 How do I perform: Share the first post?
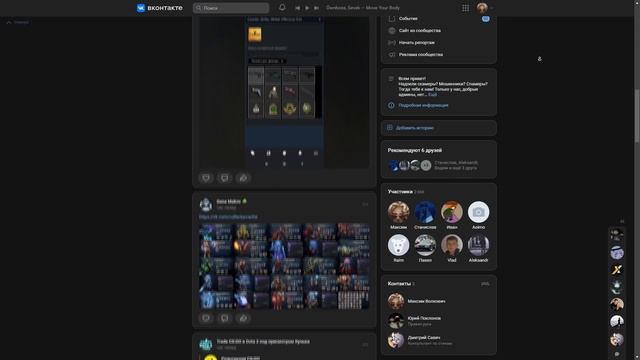pyautogui.click(x=243, y=178)
